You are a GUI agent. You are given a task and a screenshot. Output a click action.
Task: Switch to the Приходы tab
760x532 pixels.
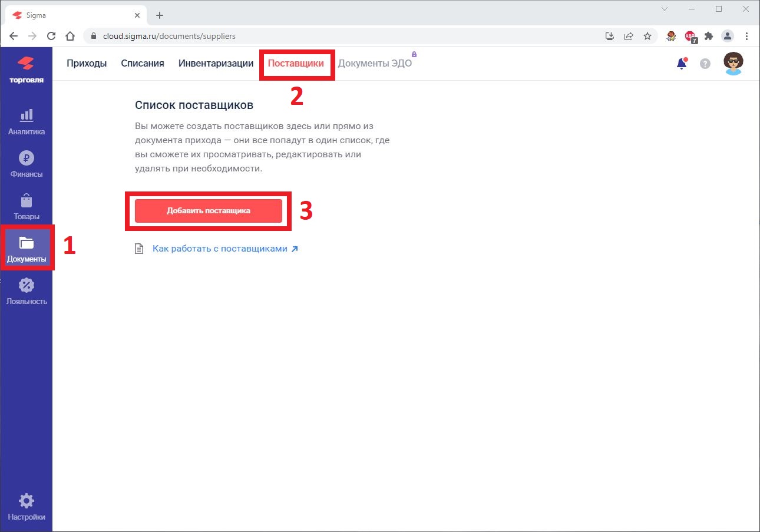(87, 63)
